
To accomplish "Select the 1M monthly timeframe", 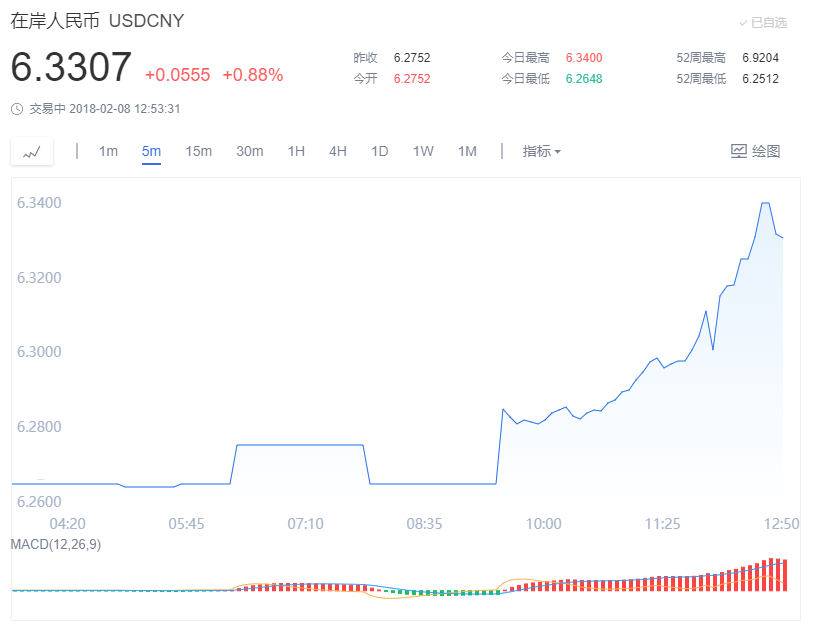I will pos(467,151).
